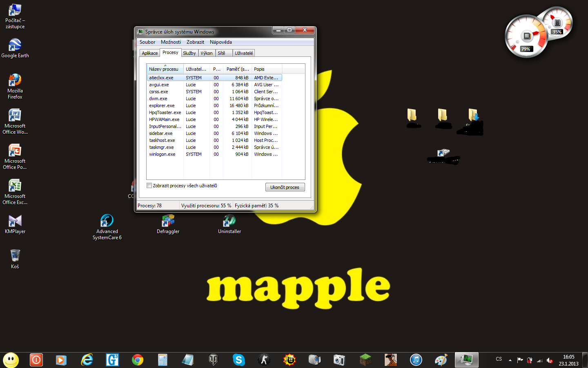Select the Koš recycle bin icon
Image resolution: width=588 pixels, height=368 pixels.
pos(15,259)
